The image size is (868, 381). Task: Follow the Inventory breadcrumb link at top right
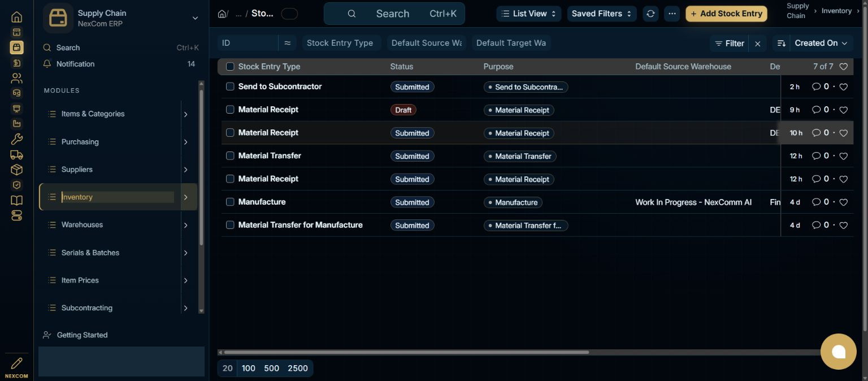(836, 11)
